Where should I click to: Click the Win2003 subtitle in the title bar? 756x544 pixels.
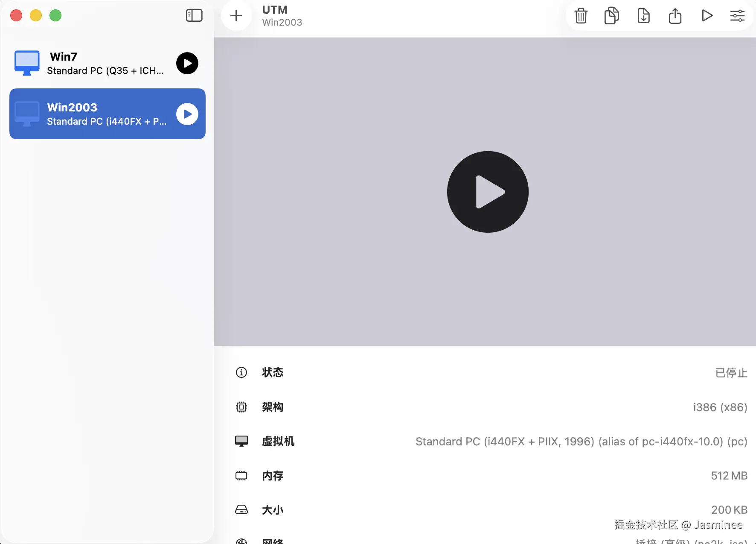point(282,22)
